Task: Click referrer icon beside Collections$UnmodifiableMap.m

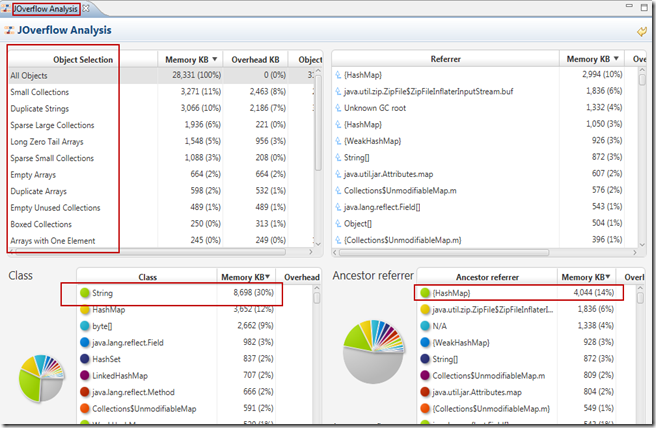Action: pos(338,190)
